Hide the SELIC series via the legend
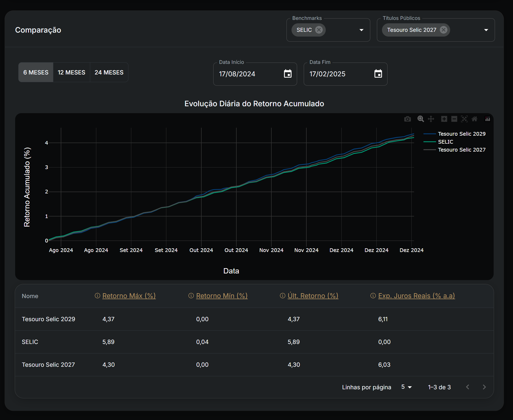Viewport: 513px width, 420px height. 445,142
